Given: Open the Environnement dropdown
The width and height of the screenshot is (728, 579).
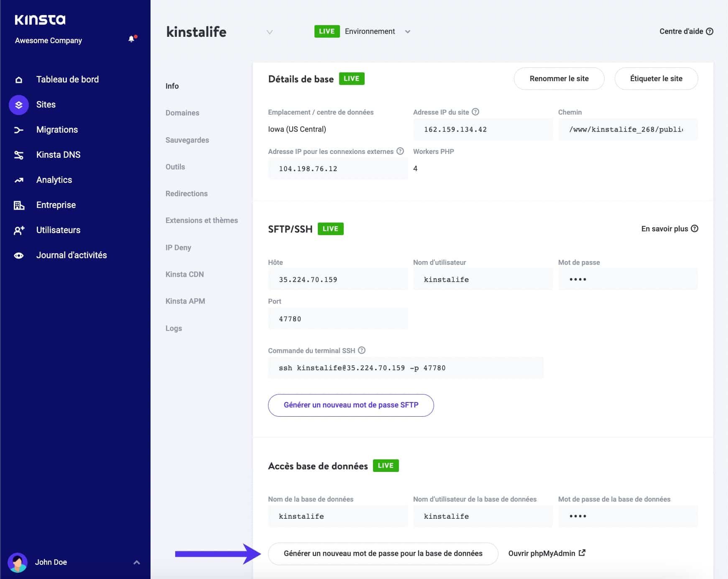Looking at the screenshot, I should point(407,32).
